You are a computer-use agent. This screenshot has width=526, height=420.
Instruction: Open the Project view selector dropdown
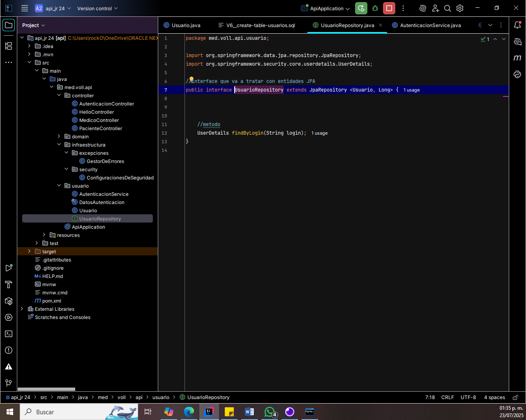coord(34,25)
